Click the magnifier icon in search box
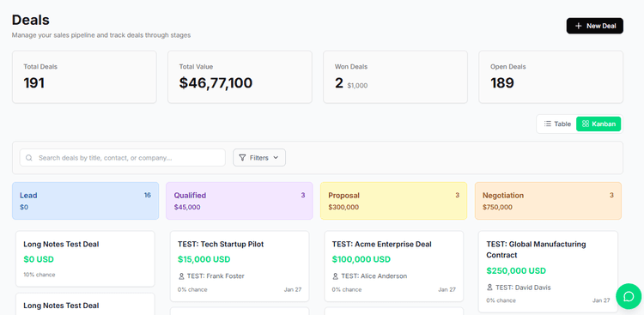 [x=28, y=158]
